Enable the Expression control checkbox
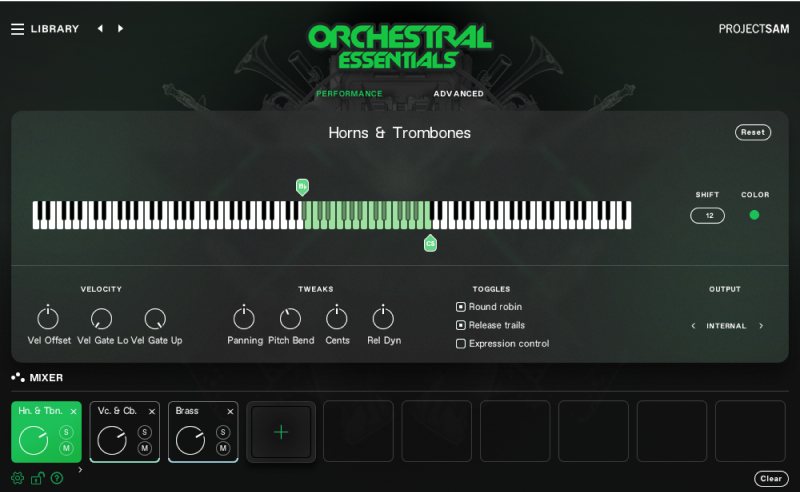 point(461,343)
